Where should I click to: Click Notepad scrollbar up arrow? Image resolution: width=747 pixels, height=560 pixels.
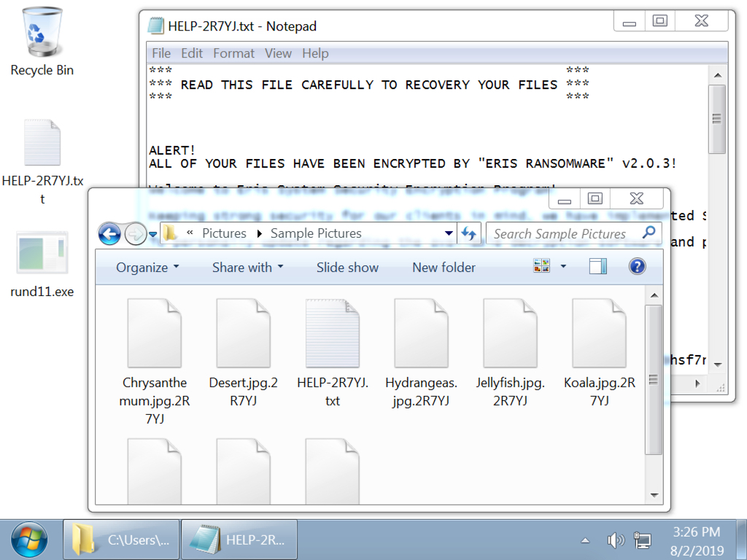coord(718,75)
